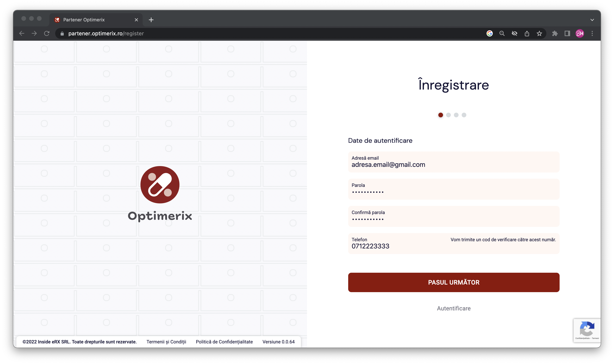Viewport: 614px width, 364px height.
Task: Open the Google icon in address bar
Action: (489, 33)
